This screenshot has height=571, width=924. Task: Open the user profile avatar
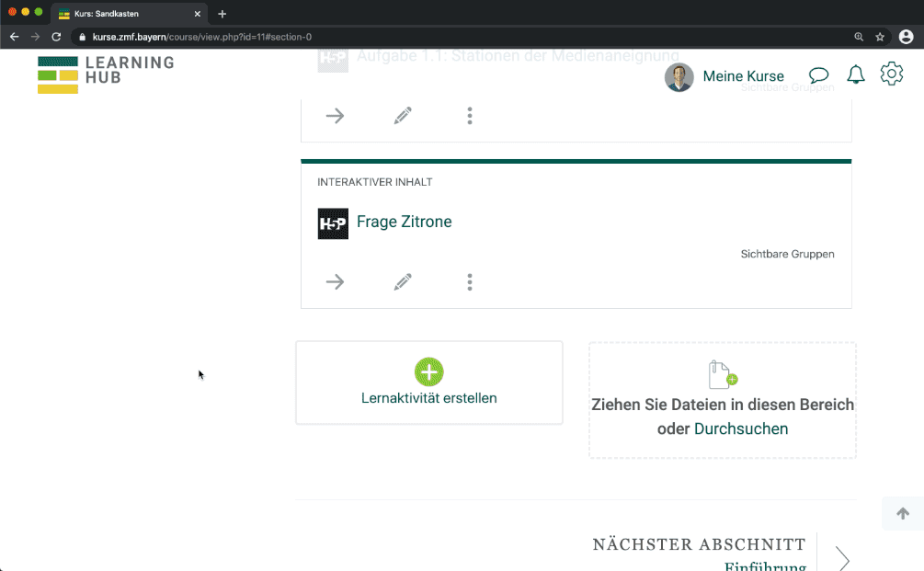point(679,77)
